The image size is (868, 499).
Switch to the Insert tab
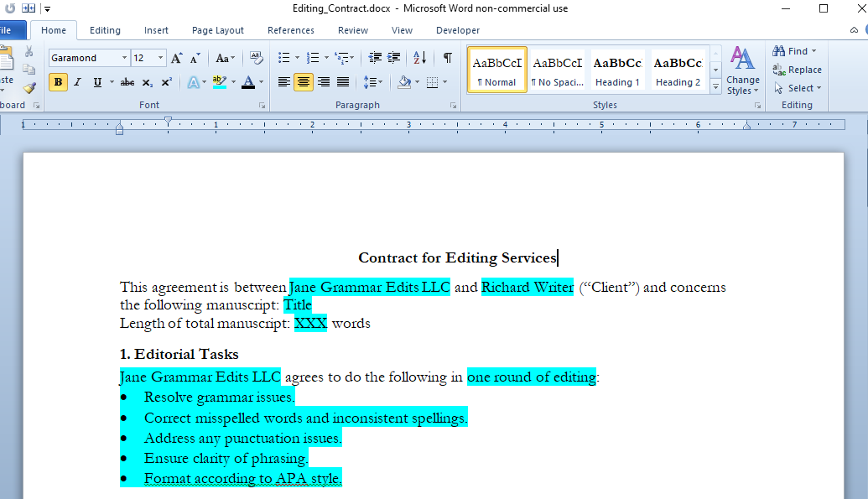point(156,30)
